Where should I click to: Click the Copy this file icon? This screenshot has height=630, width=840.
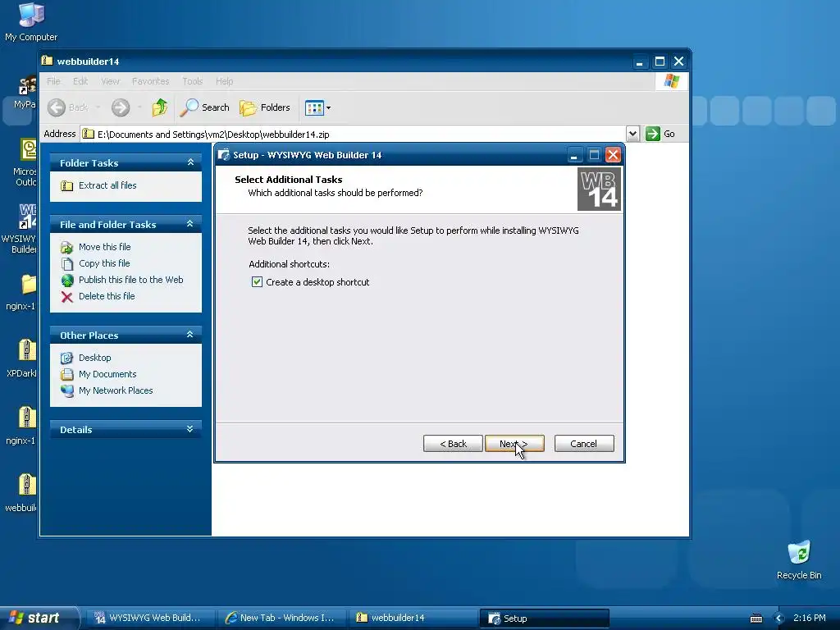point(67,264)
